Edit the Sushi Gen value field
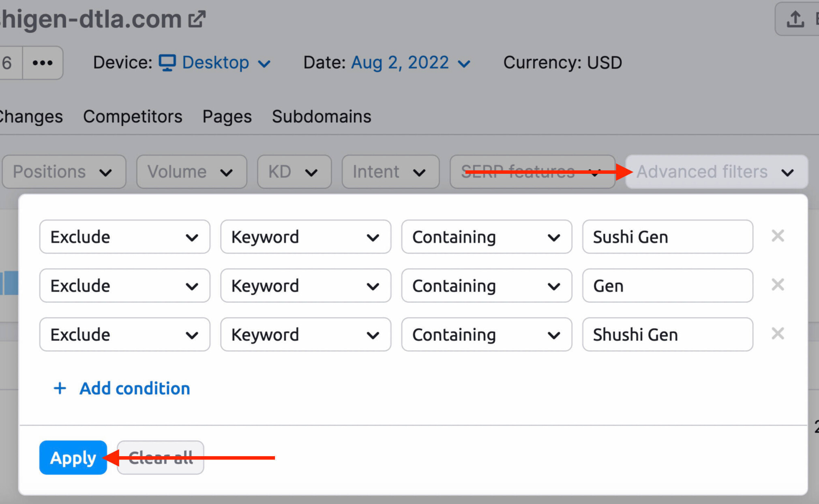 pyautogui.click(x=668, y=237)
